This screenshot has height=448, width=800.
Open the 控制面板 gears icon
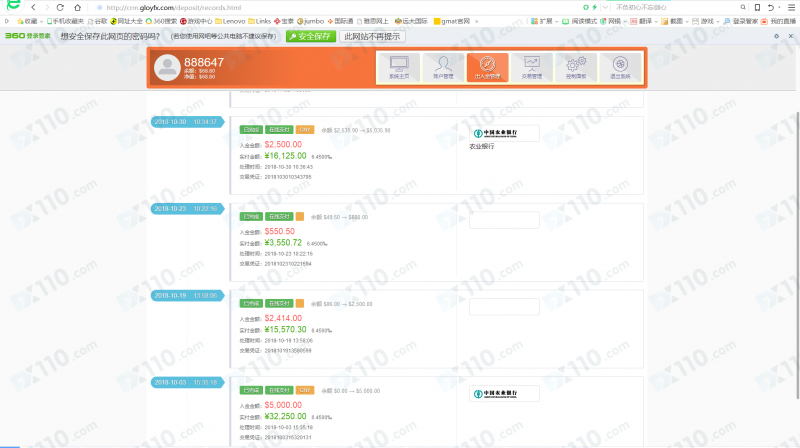tap(575, 67)
